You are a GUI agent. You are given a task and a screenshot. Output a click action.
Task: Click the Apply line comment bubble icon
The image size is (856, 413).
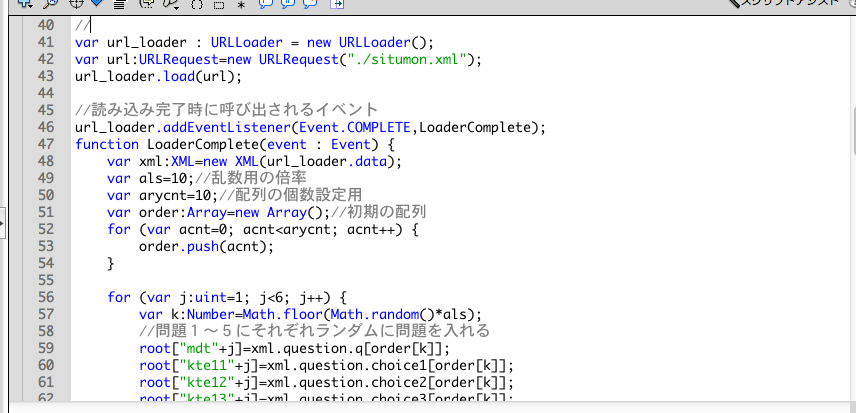tap(288, 4)
